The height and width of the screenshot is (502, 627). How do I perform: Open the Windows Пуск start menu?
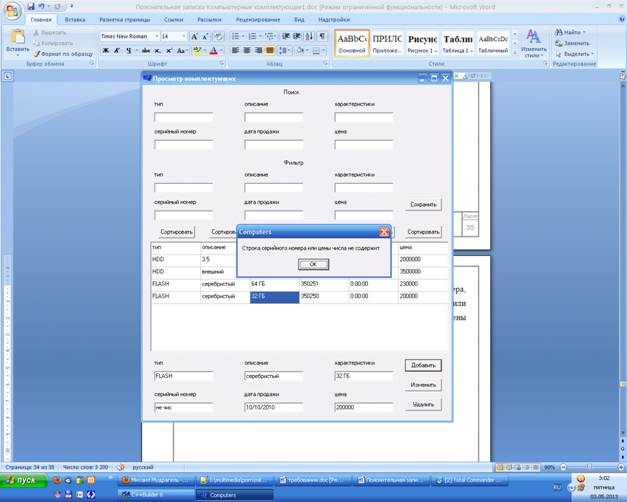coord(22,480)
